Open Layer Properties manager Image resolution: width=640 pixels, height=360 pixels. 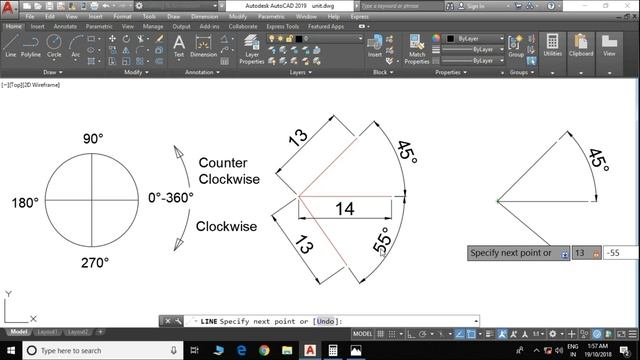[x=252, y=49]
